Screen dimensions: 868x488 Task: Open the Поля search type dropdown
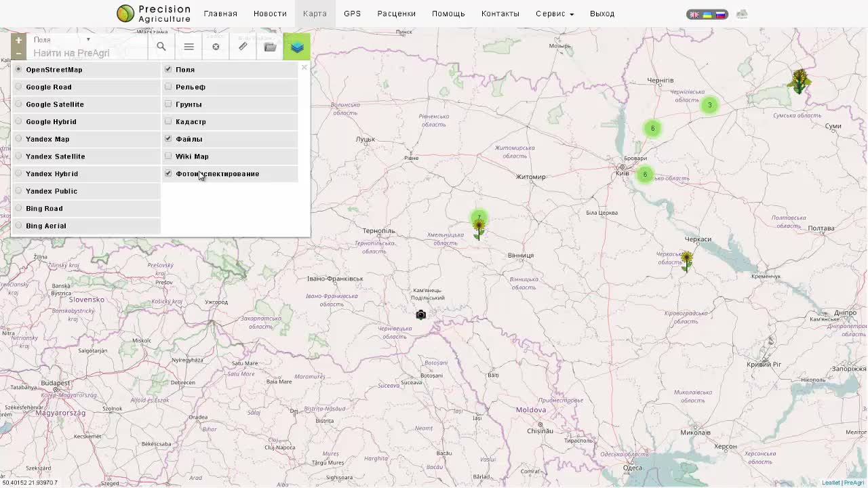coord(62,40)
